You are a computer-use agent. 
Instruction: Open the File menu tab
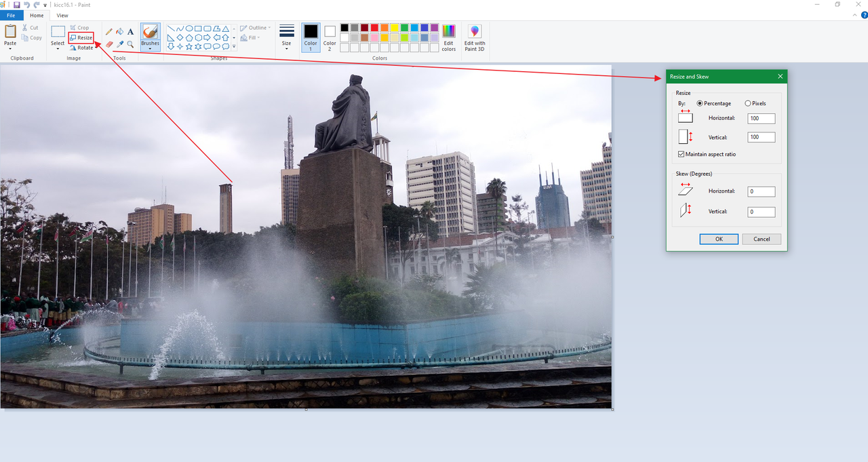tap(12, 15)
